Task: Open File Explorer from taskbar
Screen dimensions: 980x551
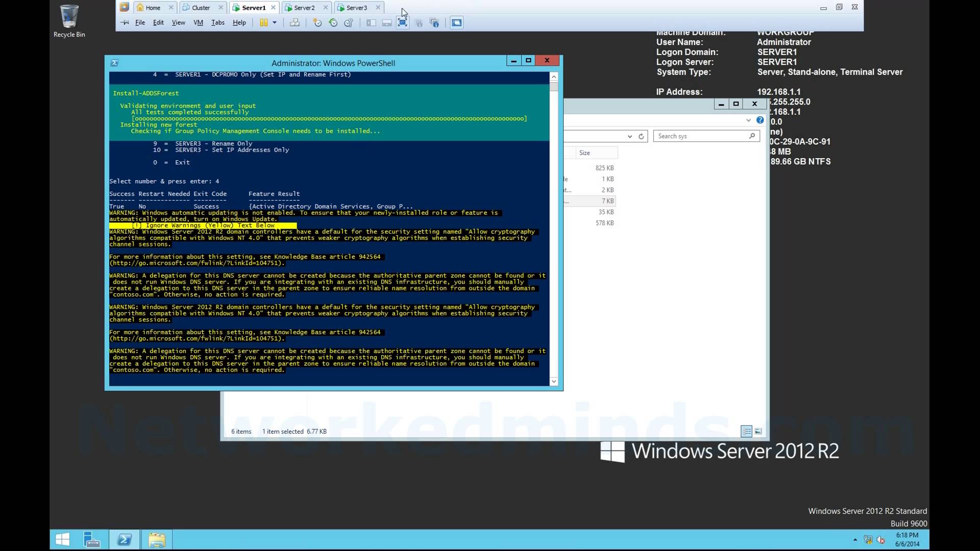Action: pyautogui.click(x=157, y=540)
